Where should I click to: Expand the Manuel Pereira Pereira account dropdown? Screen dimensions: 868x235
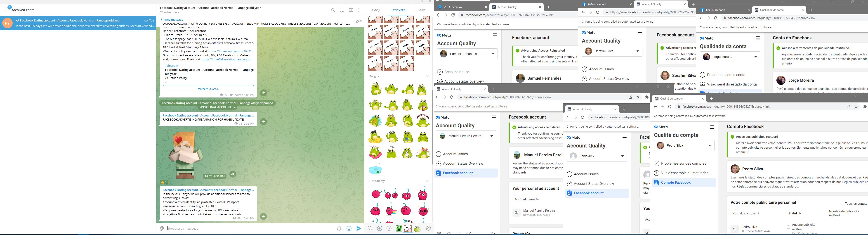(466, 136)
